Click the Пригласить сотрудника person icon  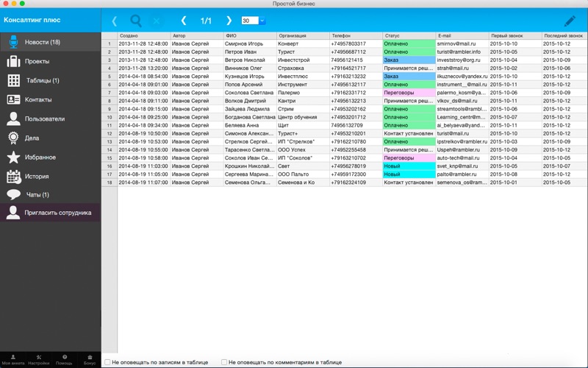[x=13, y=213]
